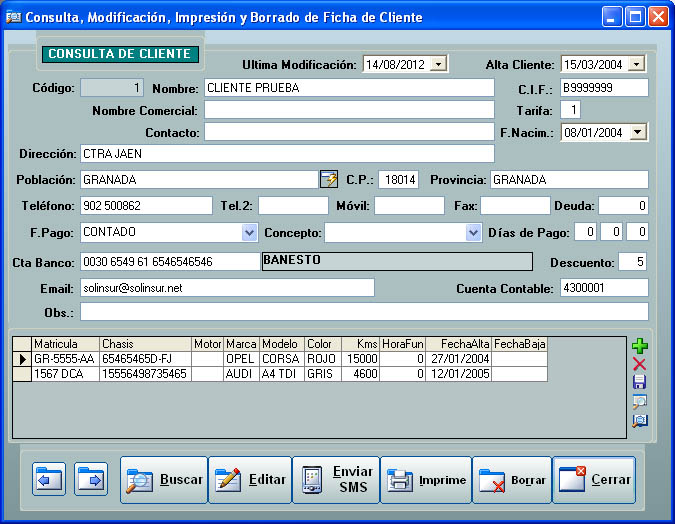Click the Dirección field CTRA JAEN
The image size is (675, 524).
[287, 154]
